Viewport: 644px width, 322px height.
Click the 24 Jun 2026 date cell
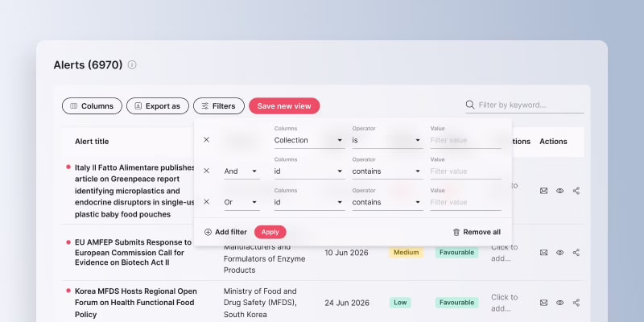347,303
